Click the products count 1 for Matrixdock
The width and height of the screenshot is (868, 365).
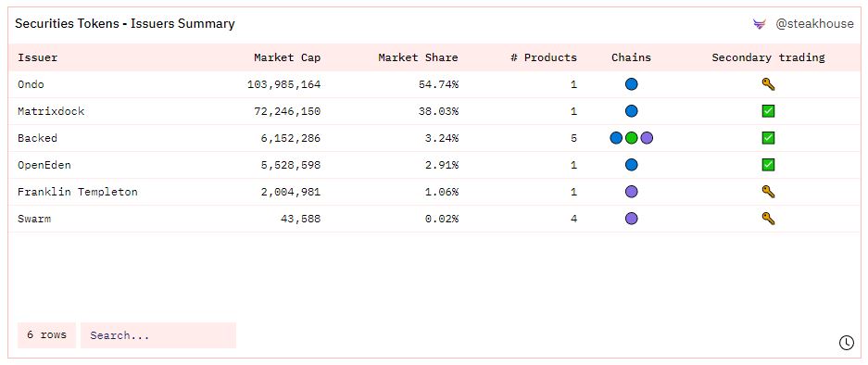pyautogui.click(x=573, y=111)
